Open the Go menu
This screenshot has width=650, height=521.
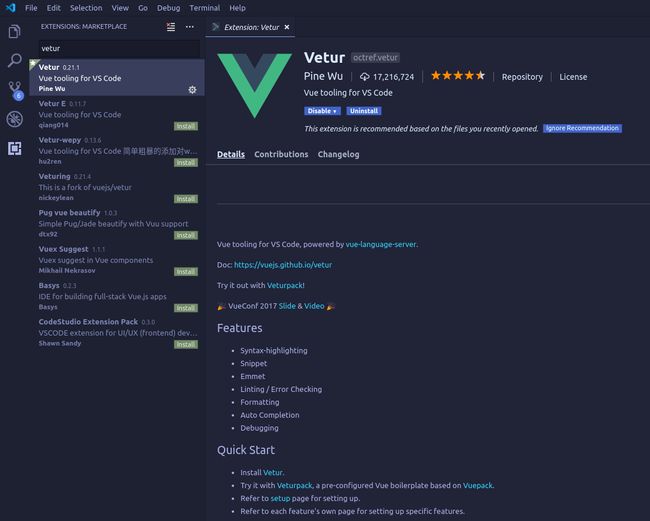pos(143,8)
